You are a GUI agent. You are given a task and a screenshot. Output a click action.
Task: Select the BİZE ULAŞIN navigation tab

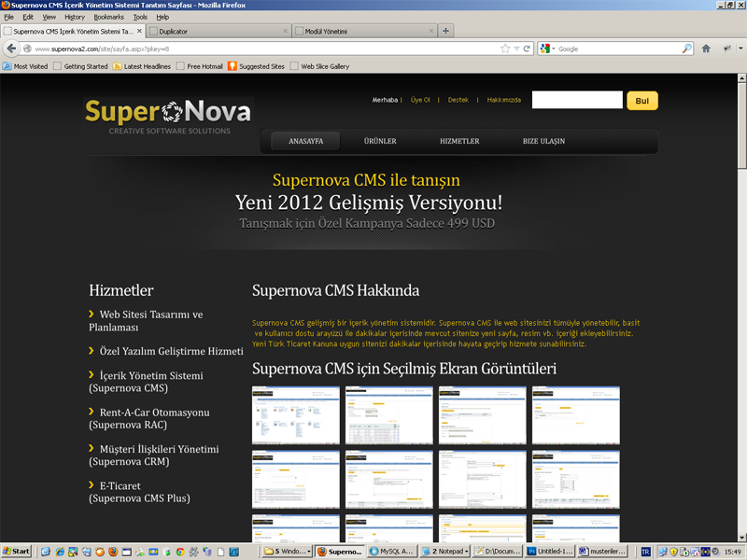[x=543, y=141]
